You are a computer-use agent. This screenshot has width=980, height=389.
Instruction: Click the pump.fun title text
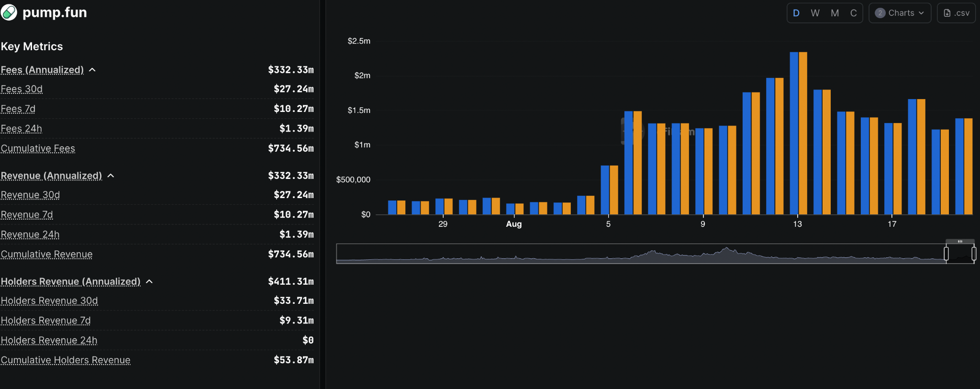(55, 12)
